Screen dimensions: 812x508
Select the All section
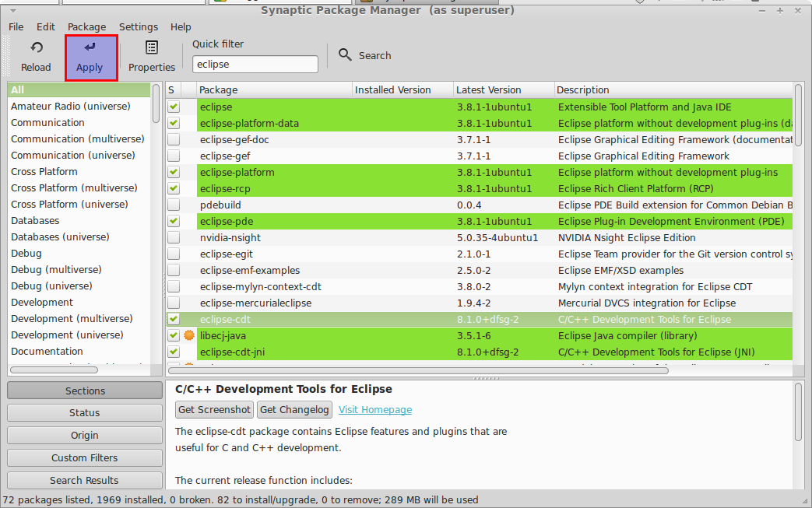pyautogui.click(x=79, y=89)
